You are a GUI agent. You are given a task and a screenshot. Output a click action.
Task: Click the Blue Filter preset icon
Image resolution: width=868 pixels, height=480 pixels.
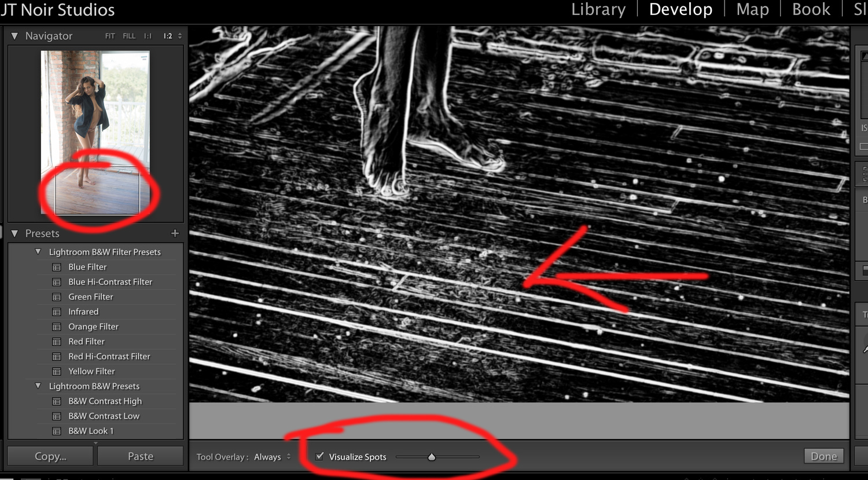57,267
